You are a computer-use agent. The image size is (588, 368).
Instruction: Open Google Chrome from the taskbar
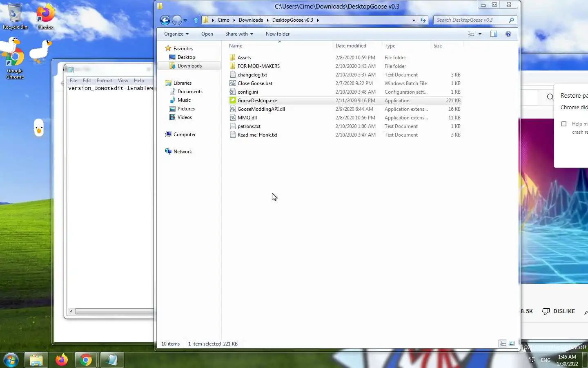(86, 360)
